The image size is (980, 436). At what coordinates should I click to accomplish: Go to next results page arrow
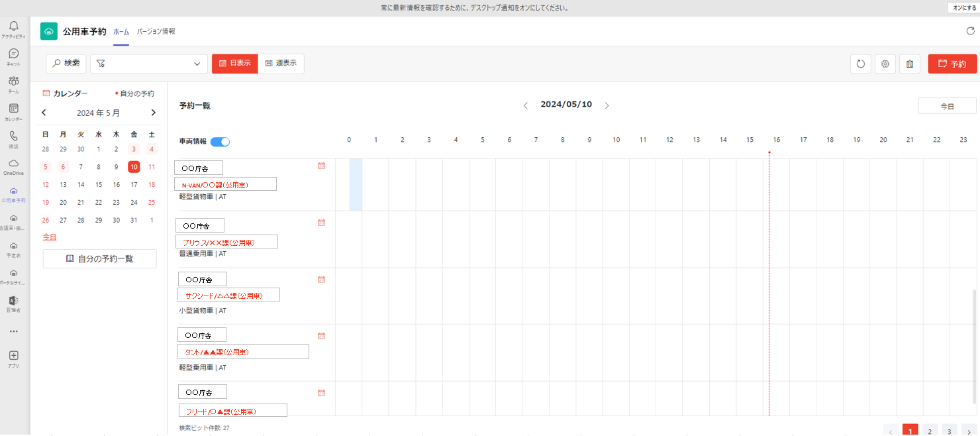point(969,431)
